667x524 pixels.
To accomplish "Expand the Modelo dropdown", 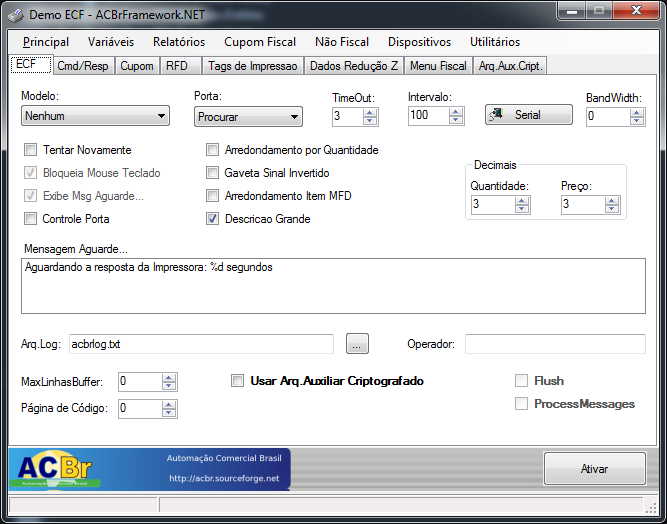I will pyautogui.click(x=161, y=116).
